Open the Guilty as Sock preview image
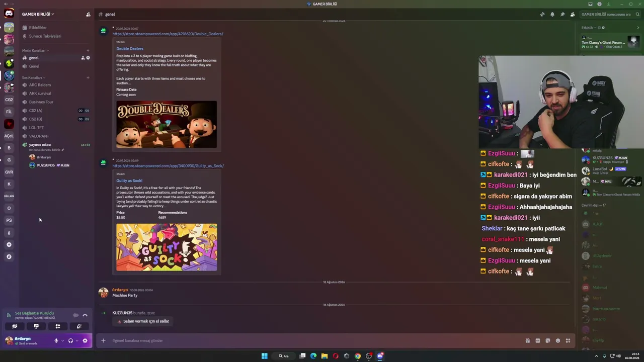Image resolution: width=644 pixels, height=362 pixels. point(167,247)
